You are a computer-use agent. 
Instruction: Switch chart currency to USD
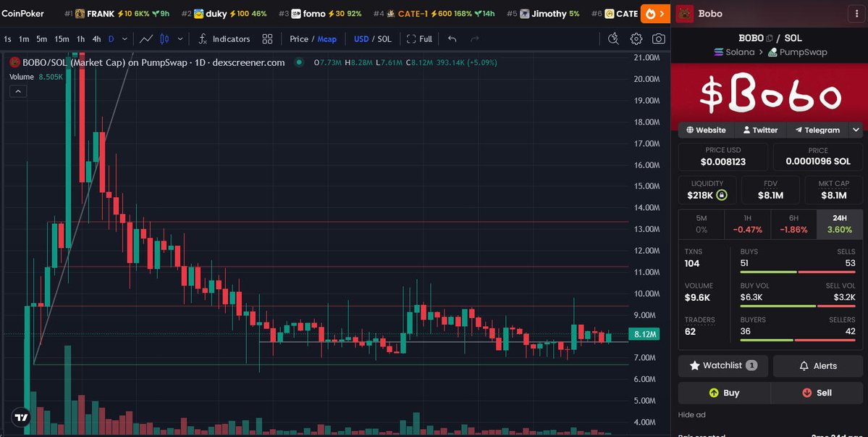[x=361, y=38]
